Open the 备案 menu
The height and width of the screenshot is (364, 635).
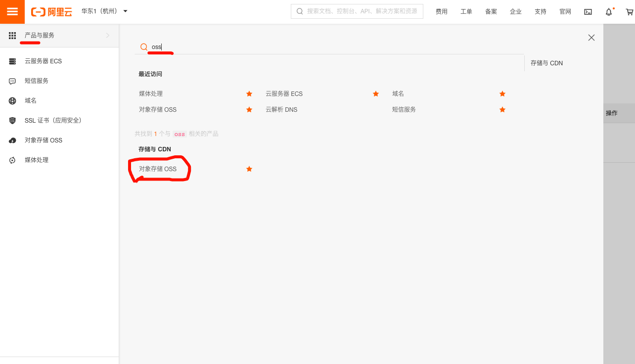pos(491,12)
